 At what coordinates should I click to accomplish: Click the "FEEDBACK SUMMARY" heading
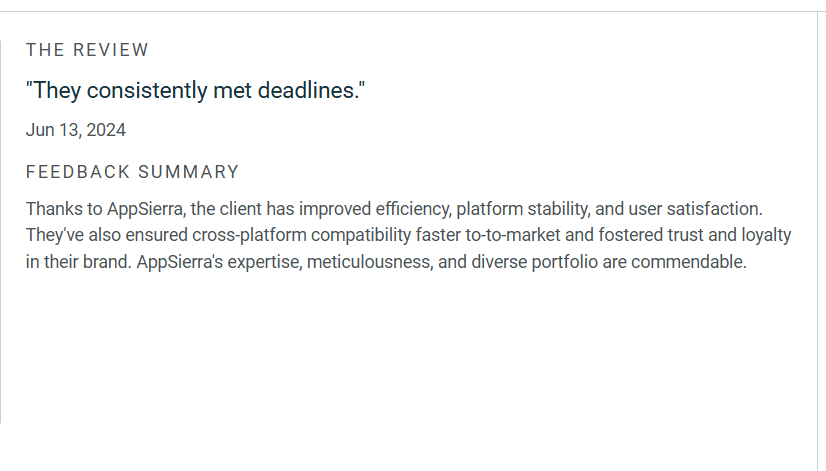pos(133,172)
